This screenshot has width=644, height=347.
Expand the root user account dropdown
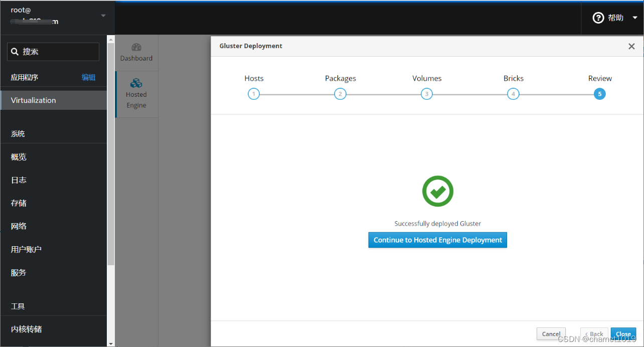[x=103, y=16]
